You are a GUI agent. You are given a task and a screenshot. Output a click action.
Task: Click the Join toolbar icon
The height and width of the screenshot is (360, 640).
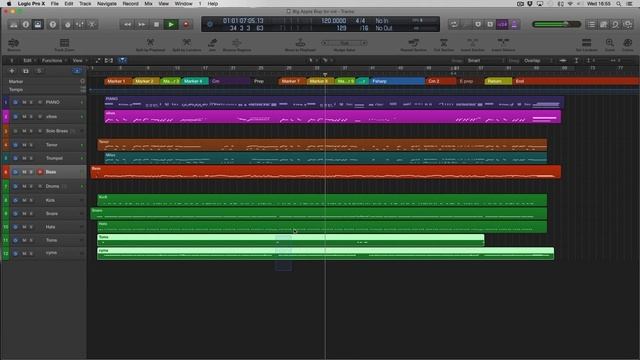click(212, 44)
